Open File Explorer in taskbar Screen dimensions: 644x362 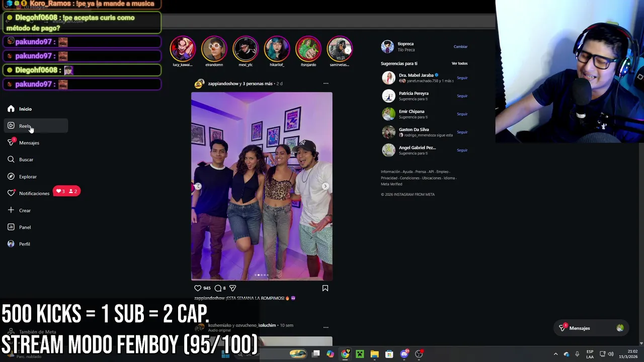(374, 354)
